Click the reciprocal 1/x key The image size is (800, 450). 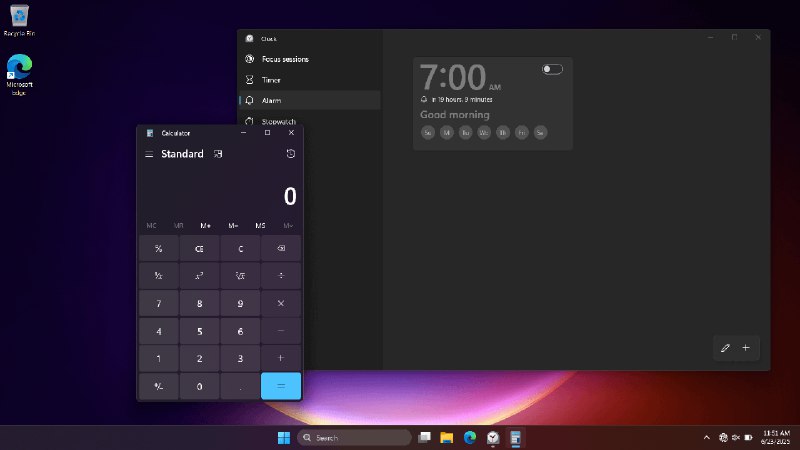(159, 276)
